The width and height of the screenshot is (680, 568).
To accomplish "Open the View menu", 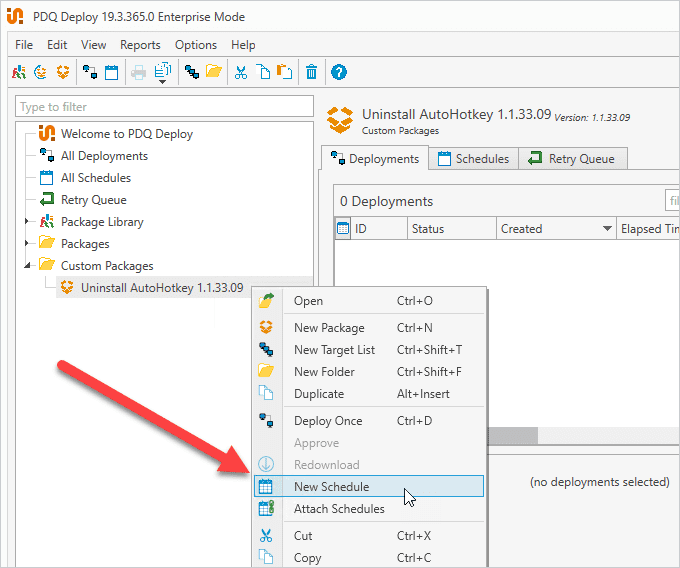I will point(93,45).
